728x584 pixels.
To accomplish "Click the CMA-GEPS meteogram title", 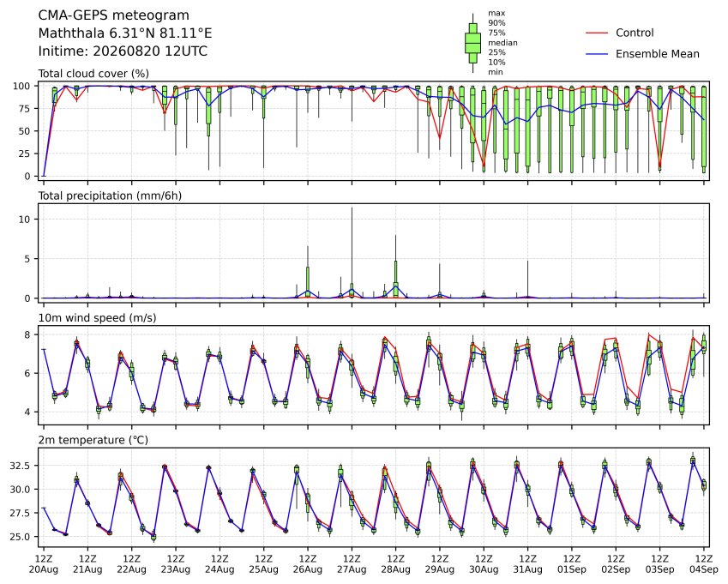I will pyautogui.click(x=114, y=15).
